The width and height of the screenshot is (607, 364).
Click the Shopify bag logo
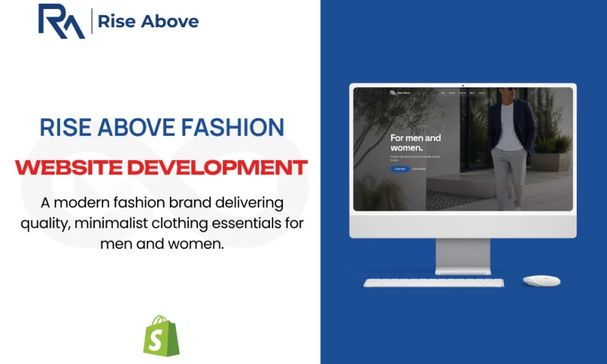pos(162,336)
